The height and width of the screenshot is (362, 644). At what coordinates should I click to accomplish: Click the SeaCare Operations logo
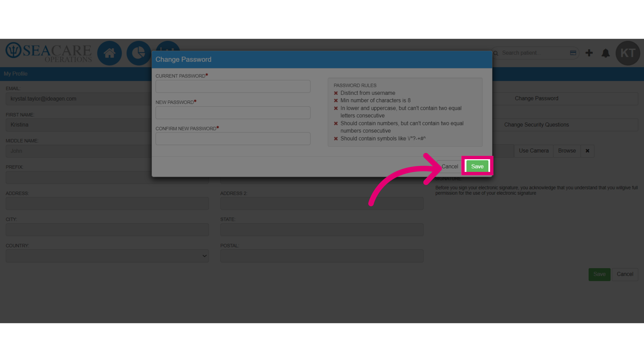[x=49, y=53]
